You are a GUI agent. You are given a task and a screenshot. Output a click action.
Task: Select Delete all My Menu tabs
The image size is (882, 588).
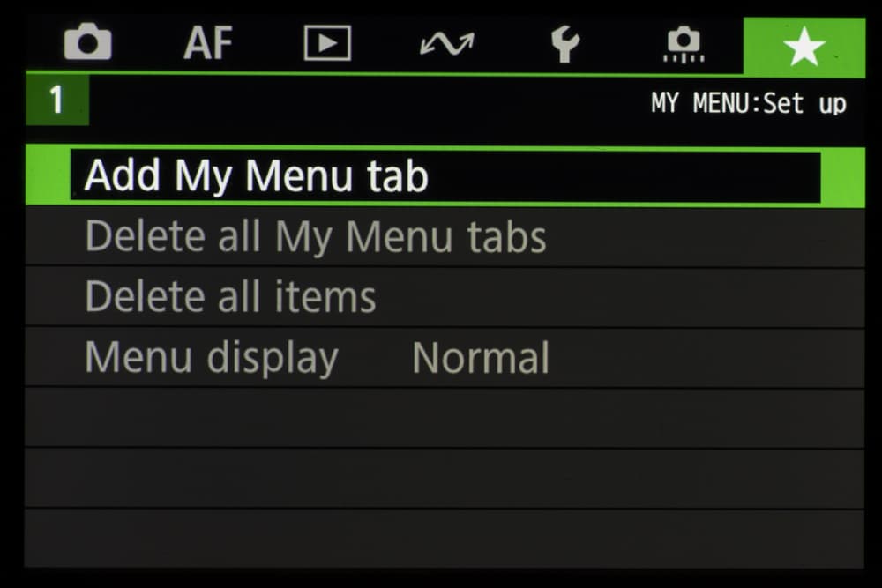[445, 236]
